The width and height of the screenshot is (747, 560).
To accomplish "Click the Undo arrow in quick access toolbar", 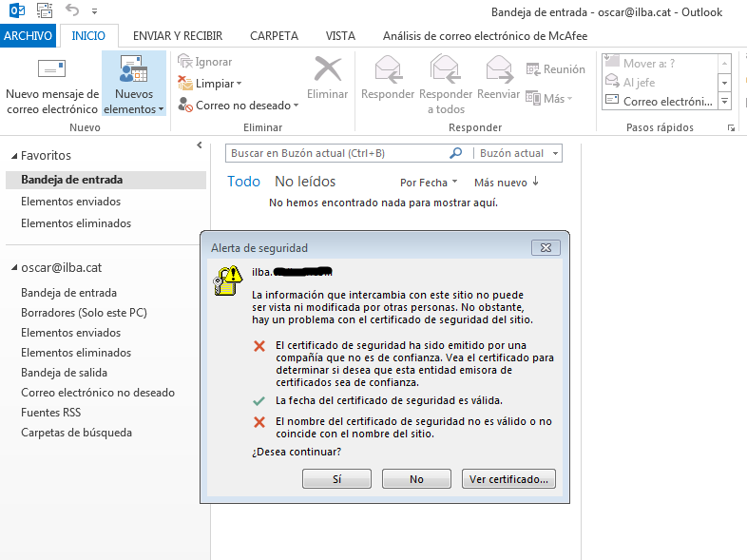I will [x=72, y=10].
